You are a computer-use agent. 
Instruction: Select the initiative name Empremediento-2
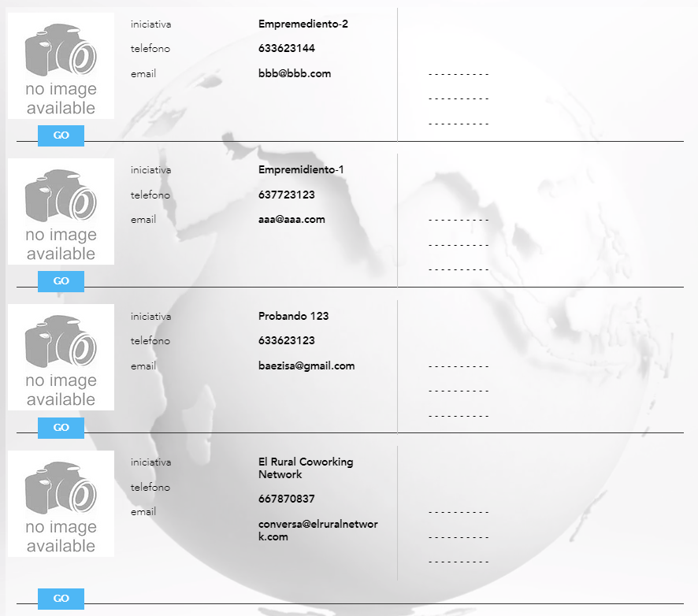303,24
